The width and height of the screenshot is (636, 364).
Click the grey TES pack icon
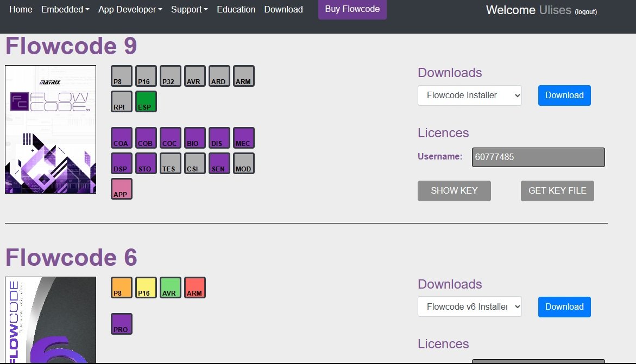(x=171, y=163)
